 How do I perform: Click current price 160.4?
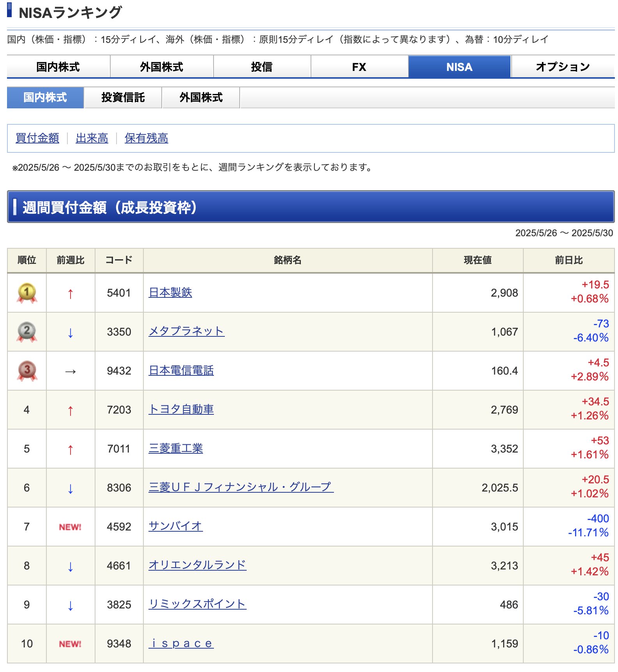[505, 371]
